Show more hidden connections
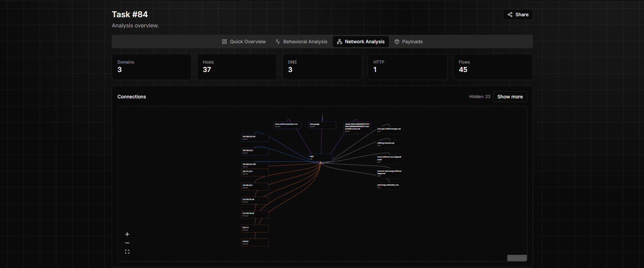Screen dimensions: 644x268 pos(510,97)
